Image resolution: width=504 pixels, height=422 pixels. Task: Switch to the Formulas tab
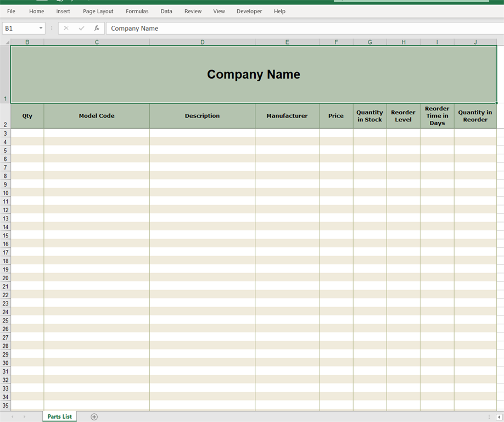tap(137, 11)
